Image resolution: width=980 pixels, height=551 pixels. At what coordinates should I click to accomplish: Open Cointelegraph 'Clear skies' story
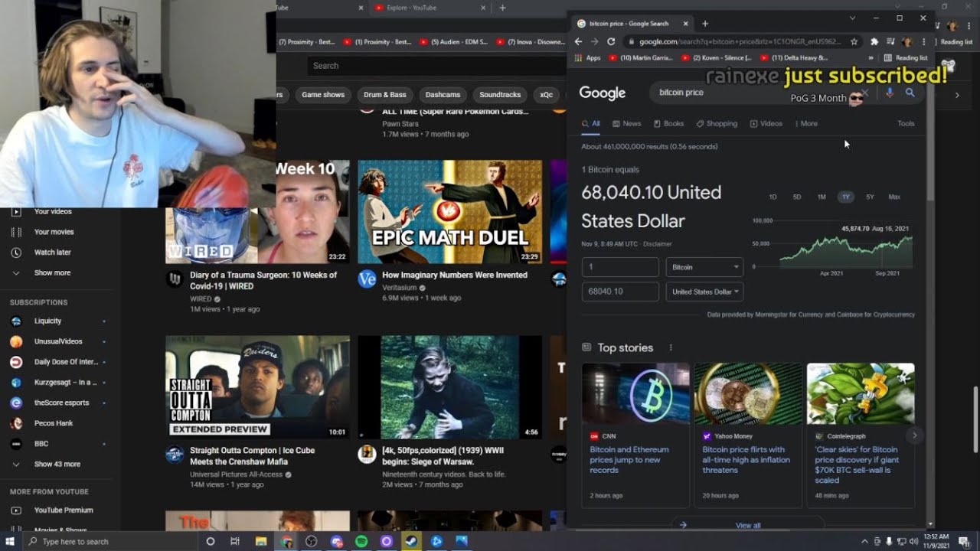tap(861, 435)
